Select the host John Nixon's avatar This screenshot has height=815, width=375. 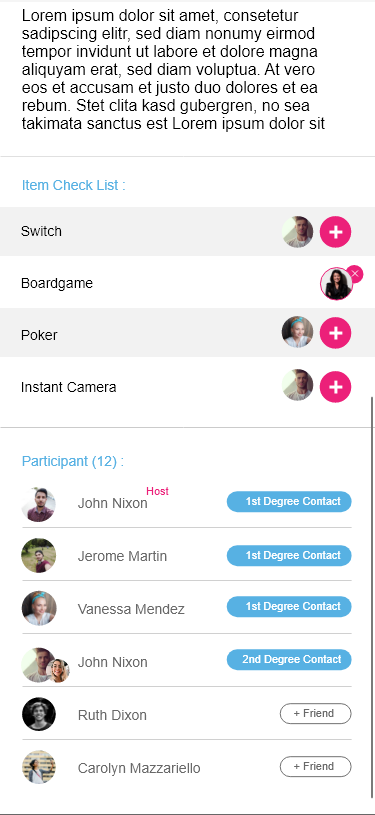pyautogui.click(x=38, y=505)
